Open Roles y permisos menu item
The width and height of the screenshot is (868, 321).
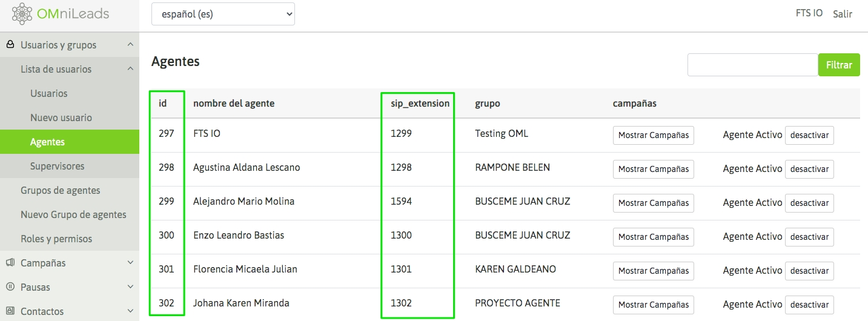coord(56,239)
